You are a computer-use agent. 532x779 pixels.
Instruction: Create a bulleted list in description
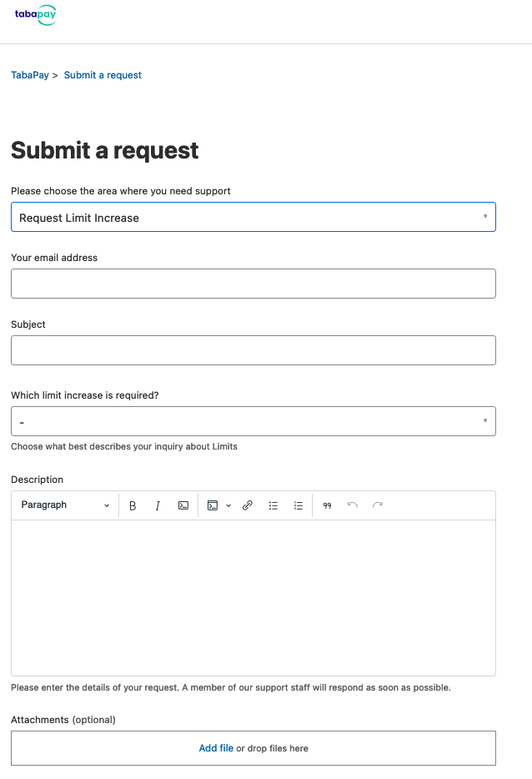(x=274, y=505)
